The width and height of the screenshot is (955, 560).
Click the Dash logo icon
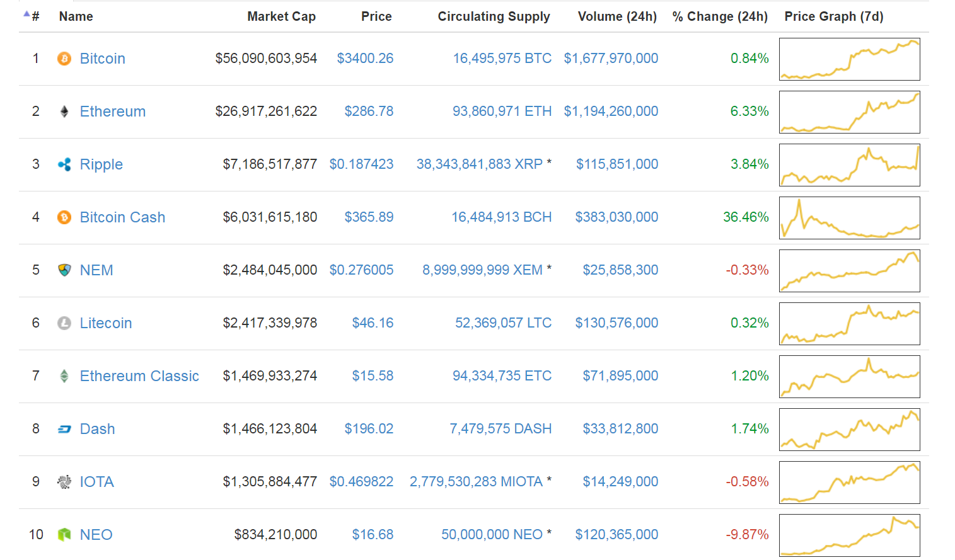coord(64,429)
